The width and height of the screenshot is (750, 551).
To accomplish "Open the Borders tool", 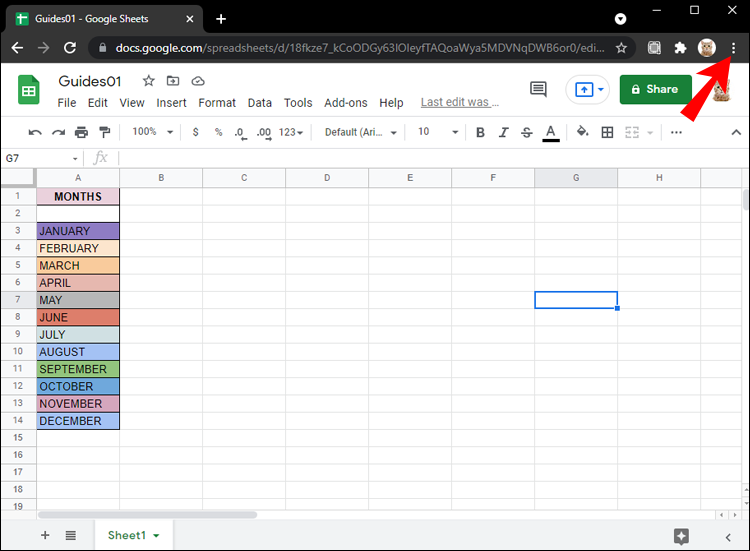I will pyautogui.click(x=607, y=132).
